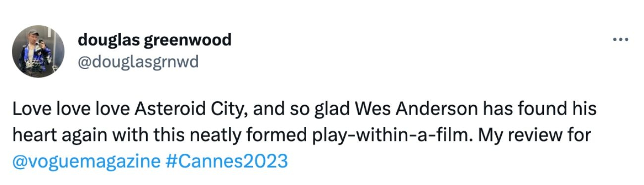Click douglas greenwood's profile picture
Image resolution: width=644 pixels, height=185 pixels.
pyautogui.click(x=38, y=51)
